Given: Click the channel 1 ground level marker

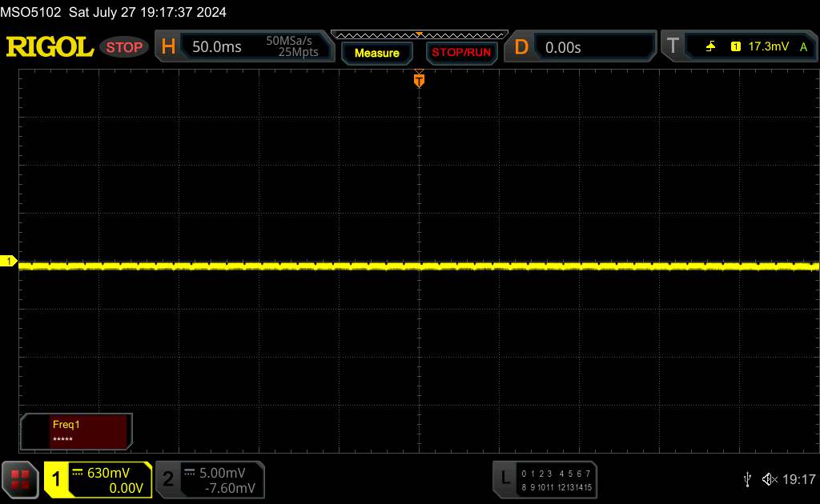Looking at the screenshot, I should [8, 261].
